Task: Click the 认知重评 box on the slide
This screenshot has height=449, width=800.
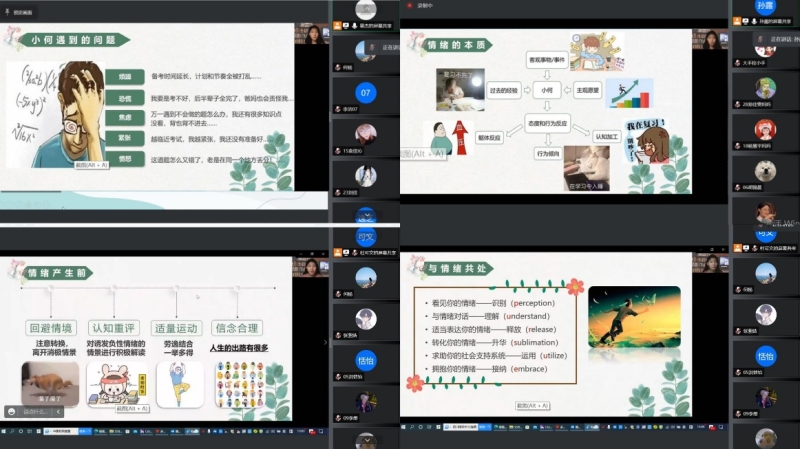Action: [x=113, y=328]
